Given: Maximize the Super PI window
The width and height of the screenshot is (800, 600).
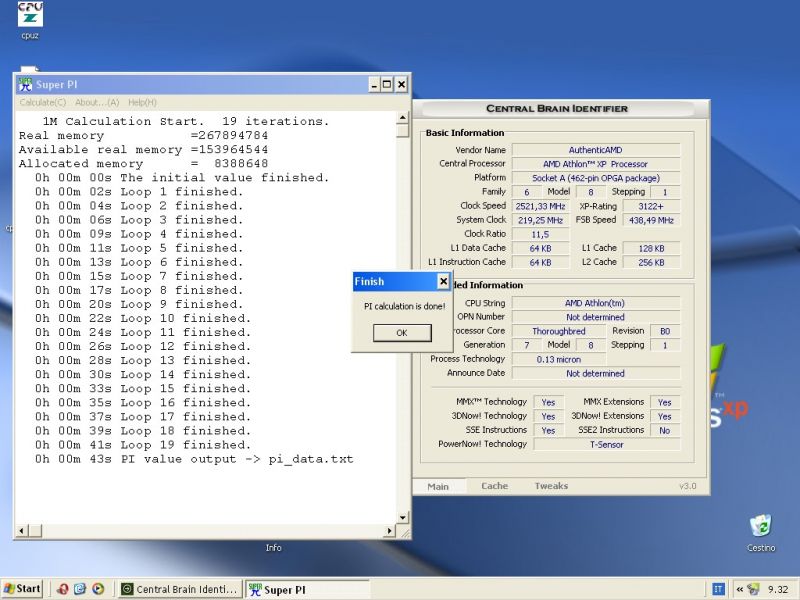Looking at the screenshot, I should [x=387, y=85].
